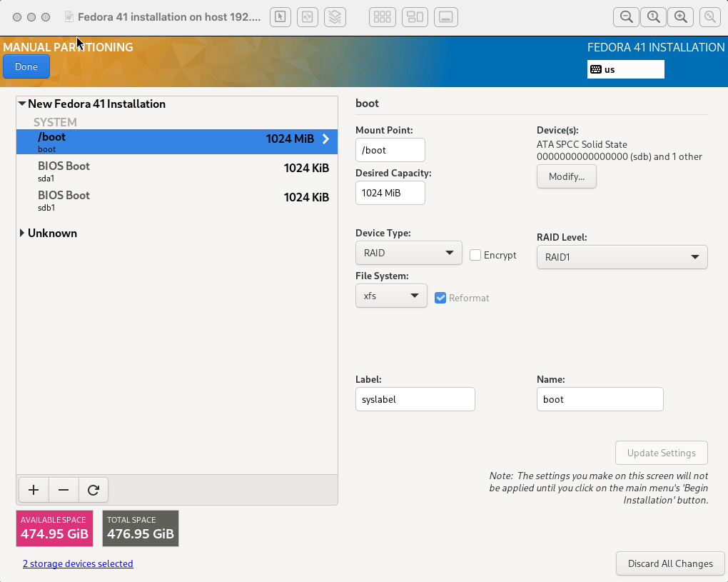
Task: Click the note about Begin Installation
Action: pyautogui.click(x=599, y=488)
